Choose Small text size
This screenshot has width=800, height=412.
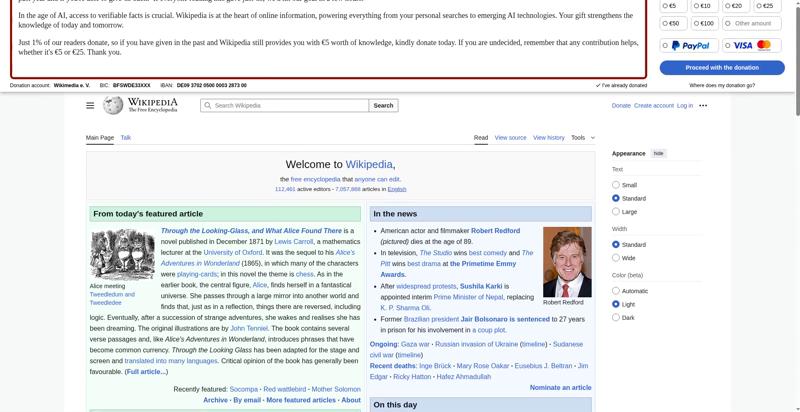point(616,185)
